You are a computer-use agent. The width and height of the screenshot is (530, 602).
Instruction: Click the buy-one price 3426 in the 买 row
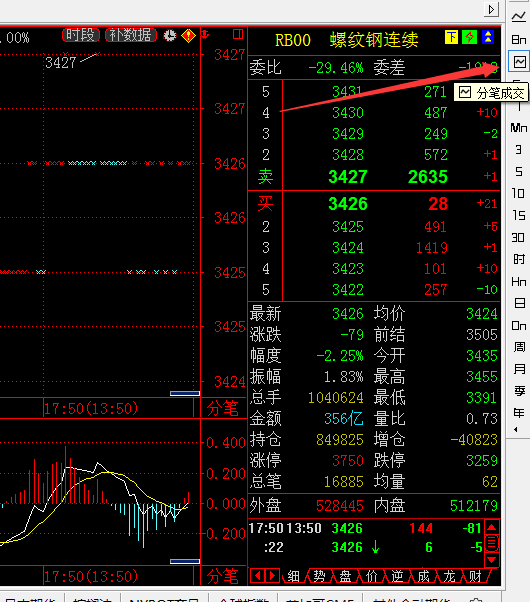(348, 204)
